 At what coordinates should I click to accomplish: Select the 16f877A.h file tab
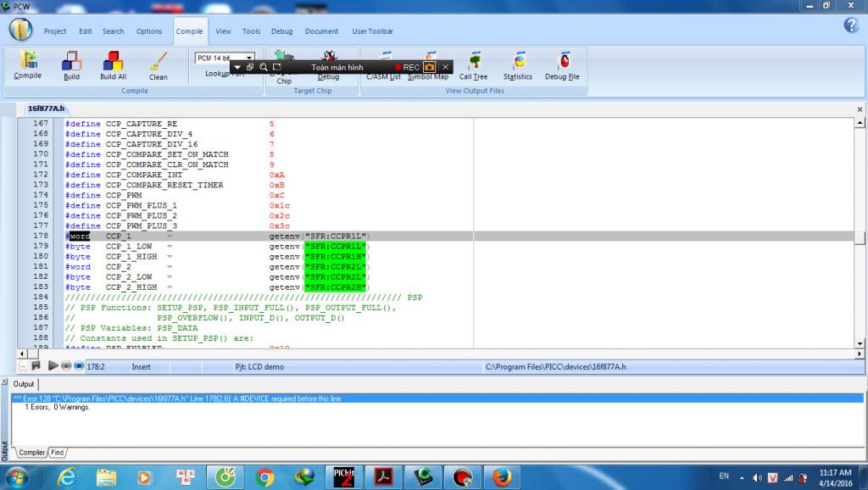46,109
